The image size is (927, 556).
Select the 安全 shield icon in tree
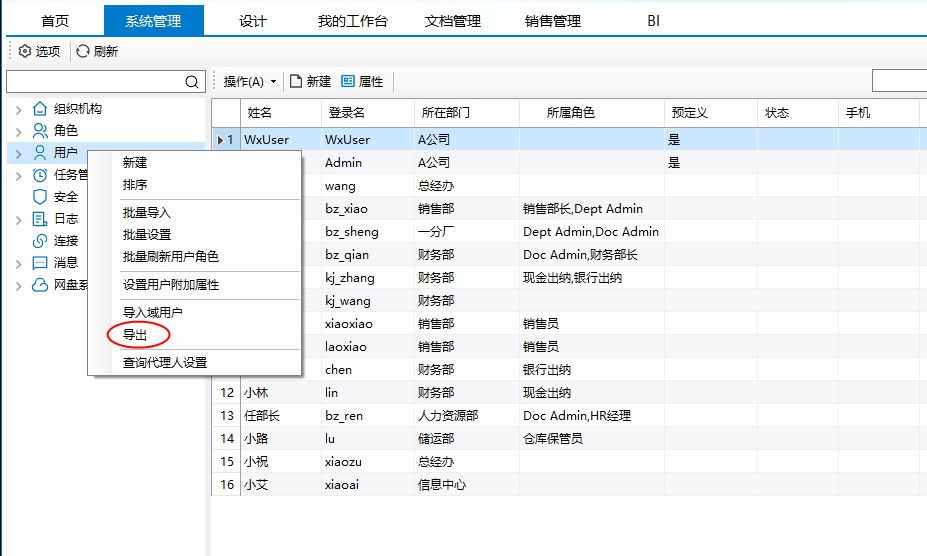[x=40, y=197]
